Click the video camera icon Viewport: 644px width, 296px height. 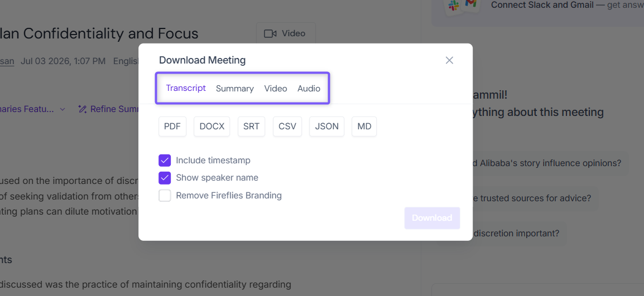coord(270,33)
